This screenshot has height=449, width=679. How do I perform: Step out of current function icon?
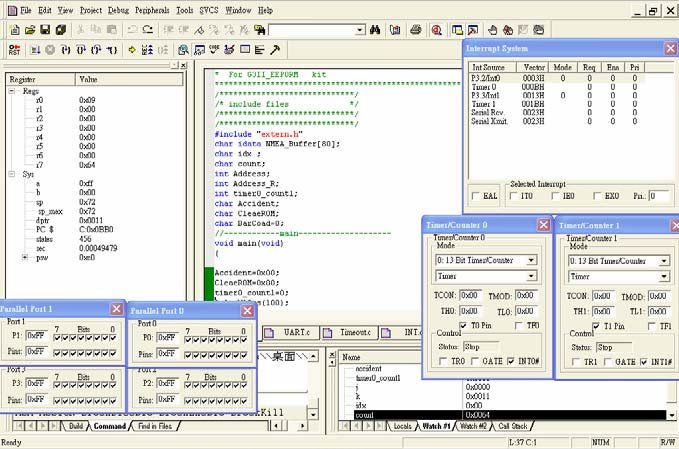(x=96, y=50)
